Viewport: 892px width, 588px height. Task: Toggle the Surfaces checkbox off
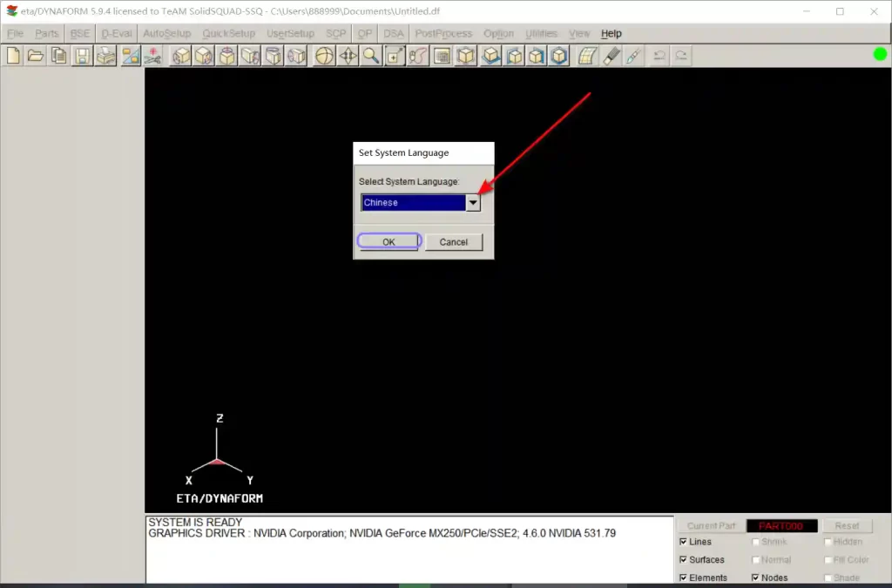(683, 560)
